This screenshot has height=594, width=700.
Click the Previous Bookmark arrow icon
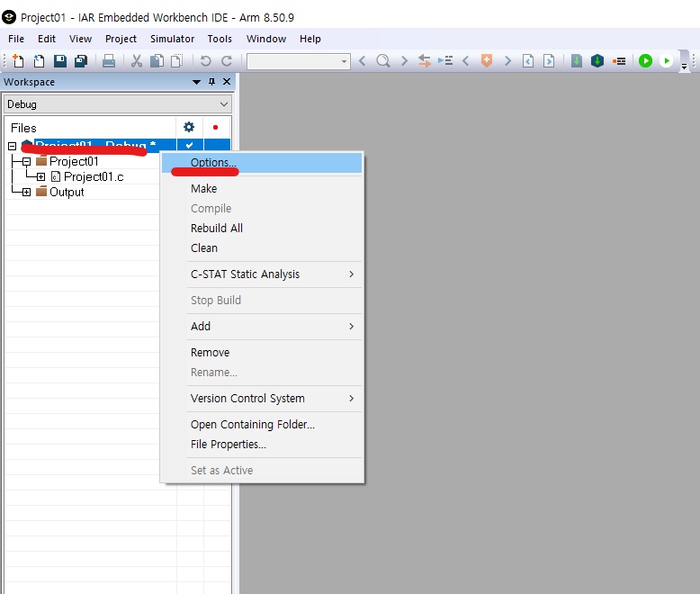(466, 60)
